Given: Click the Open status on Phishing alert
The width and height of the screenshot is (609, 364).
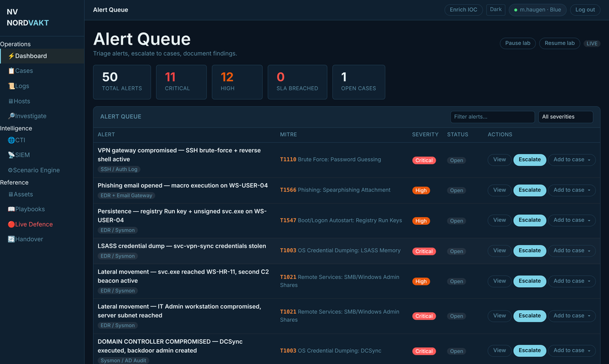Looking at the screenshot, I should [456, 190].
